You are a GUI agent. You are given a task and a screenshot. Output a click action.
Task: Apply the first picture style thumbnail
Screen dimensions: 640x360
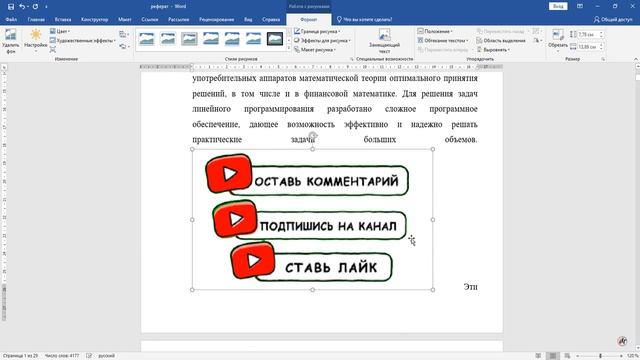tap(147, 39)
